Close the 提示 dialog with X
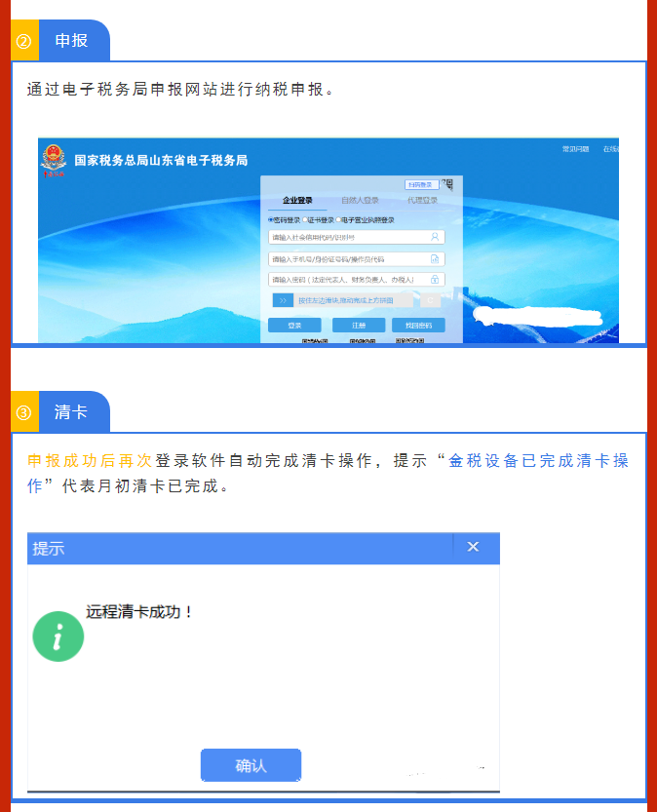This screenshot has height=812, width=657. coord(473,547)
